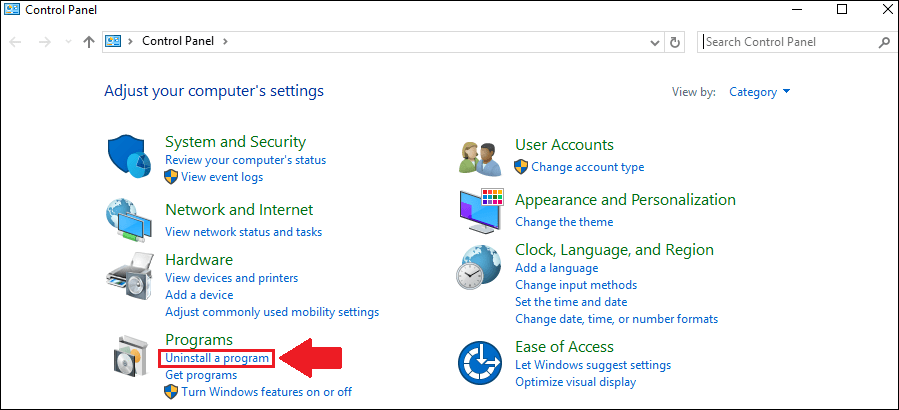The width and height of the screenshot is (899, 410).
Task: Open the Clock, Language, and Region icon
Action: click(x=479, y=267)
